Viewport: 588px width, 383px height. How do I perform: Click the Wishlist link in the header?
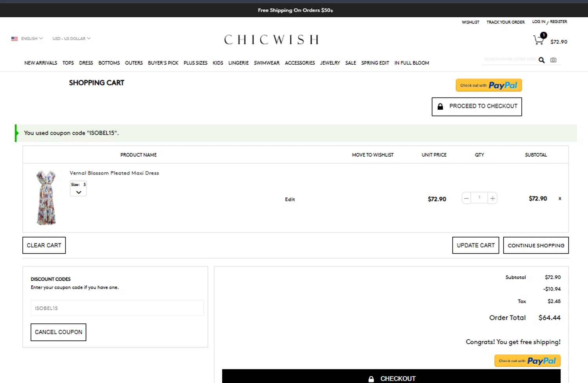(470, 22)
